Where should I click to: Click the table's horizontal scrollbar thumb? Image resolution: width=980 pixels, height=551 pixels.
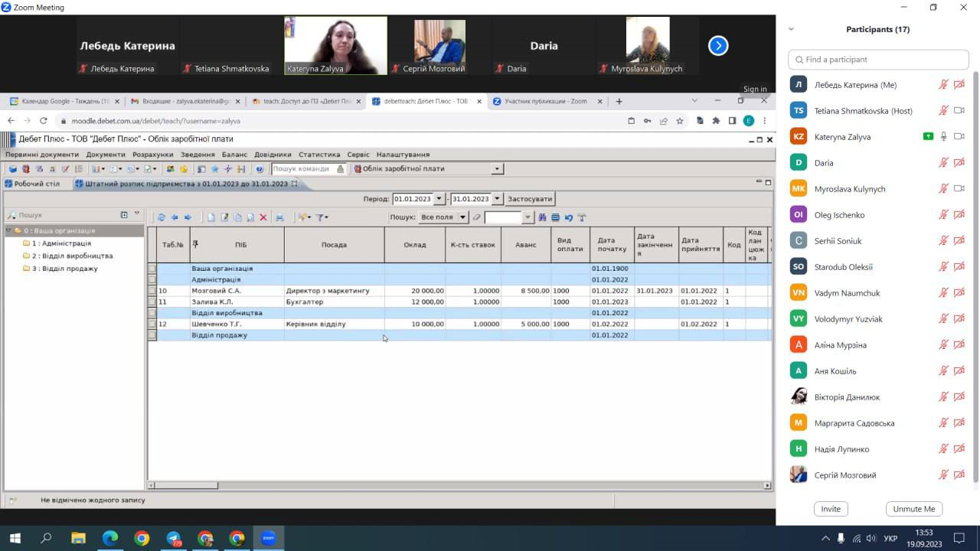(188, 485)
